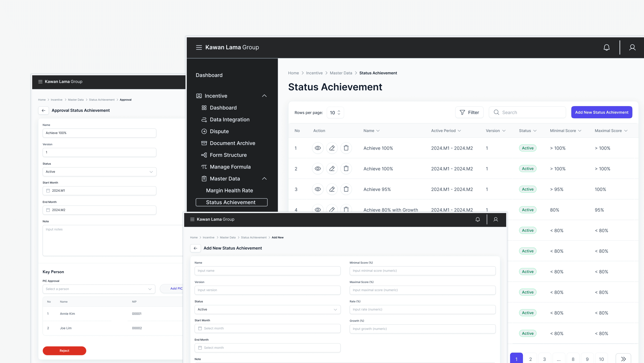The height and width of the screenshot is (363, 644).
Task: Open the hamburger navigation menu
Action: pos(199,47)
